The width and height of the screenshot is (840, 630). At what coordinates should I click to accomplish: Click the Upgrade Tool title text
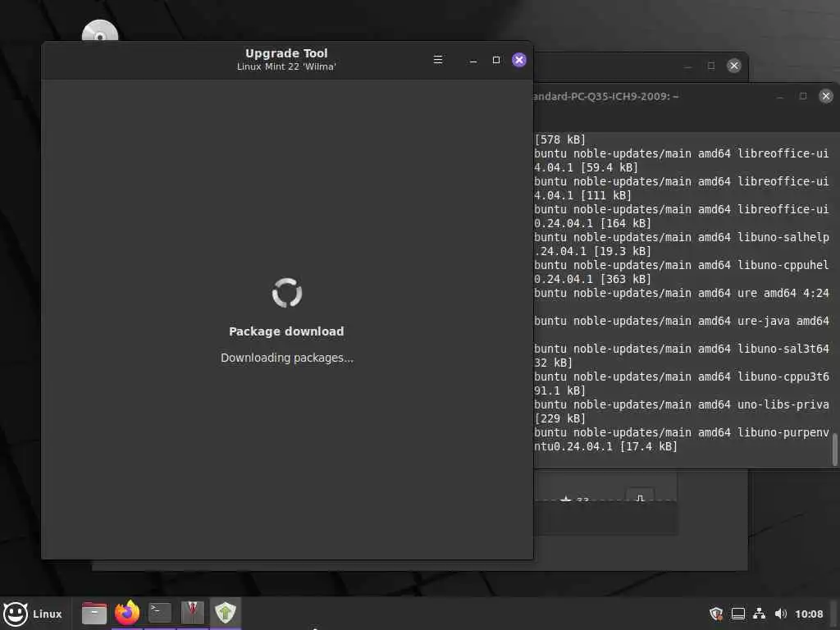click(x=286, y=53)
